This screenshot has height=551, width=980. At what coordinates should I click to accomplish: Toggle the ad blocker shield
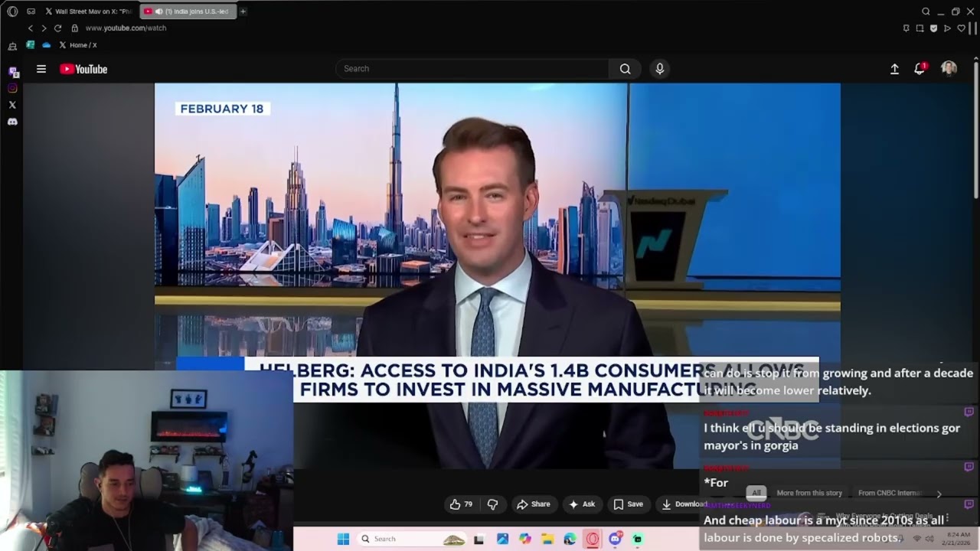(x=933, y=28)
